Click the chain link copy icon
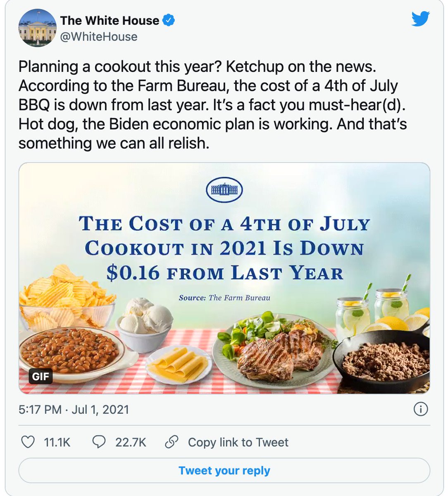The height and width of the screenshot is (496, 448). point(171,442)
